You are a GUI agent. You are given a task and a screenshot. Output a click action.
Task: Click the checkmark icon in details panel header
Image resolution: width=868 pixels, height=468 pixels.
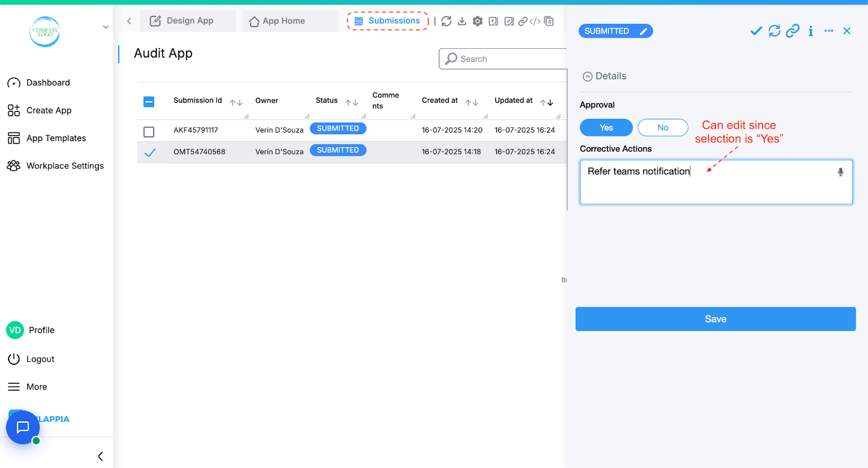click(x=756, y=31)
